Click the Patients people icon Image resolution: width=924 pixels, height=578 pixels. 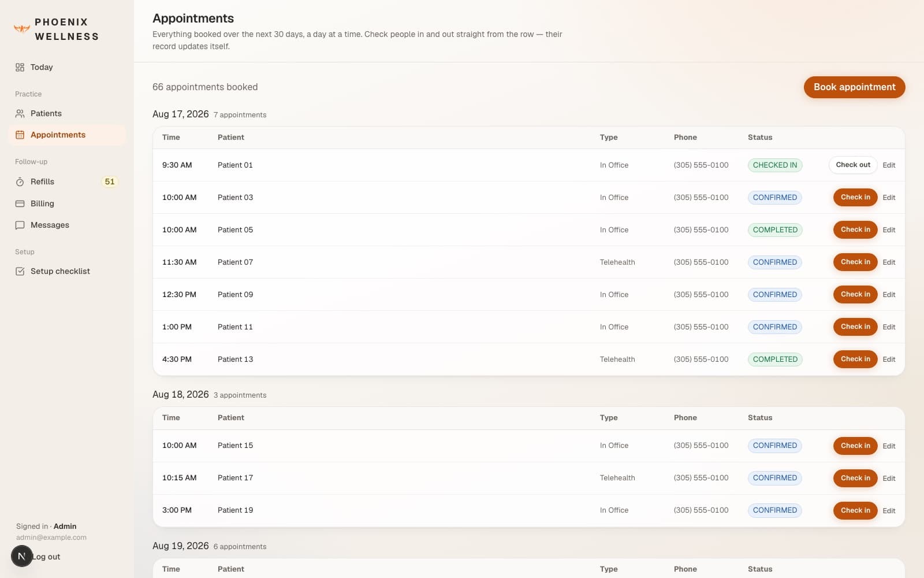pyautogui.click(x=20, y=113)
